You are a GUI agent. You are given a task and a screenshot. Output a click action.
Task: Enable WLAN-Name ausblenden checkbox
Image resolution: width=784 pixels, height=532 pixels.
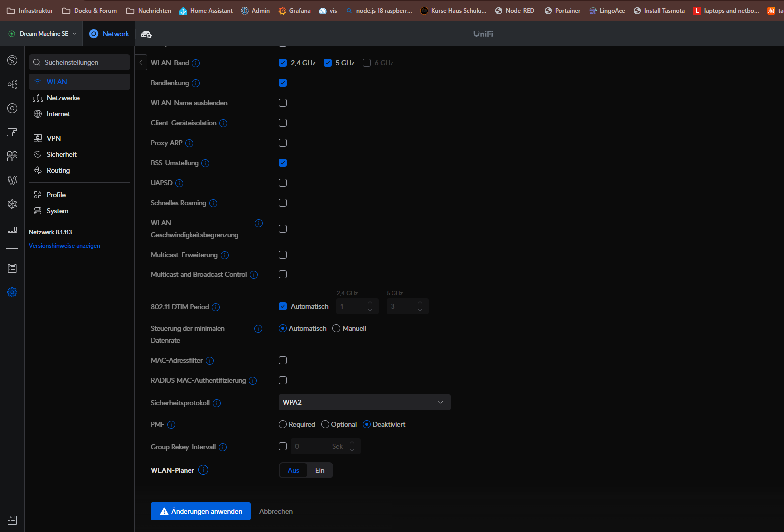point(283,103)
